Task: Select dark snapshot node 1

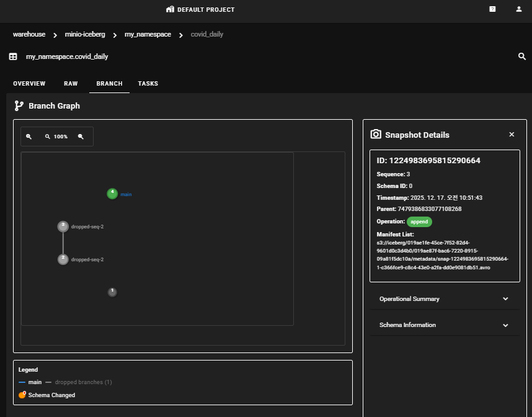Action: pyautogui.click(x=112, y=292)
